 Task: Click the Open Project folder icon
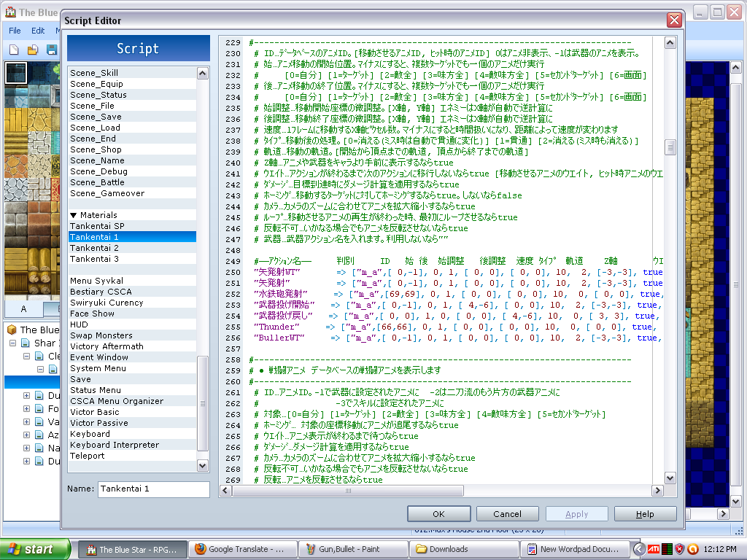coord(33,50)
